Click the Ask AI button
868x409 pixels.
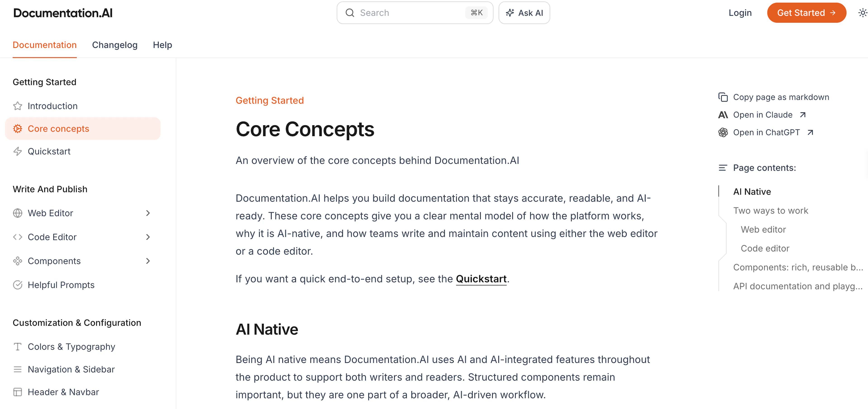[524, 13]
